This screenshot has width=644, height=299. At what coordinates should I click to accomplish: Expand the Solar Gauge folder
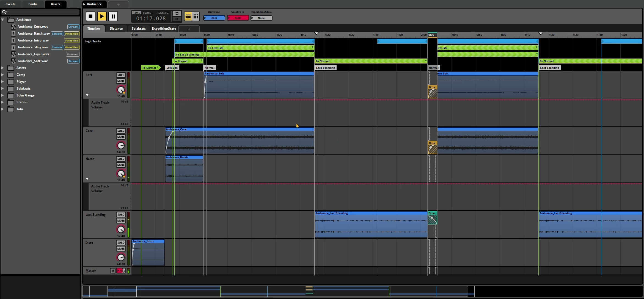point(2,95)
